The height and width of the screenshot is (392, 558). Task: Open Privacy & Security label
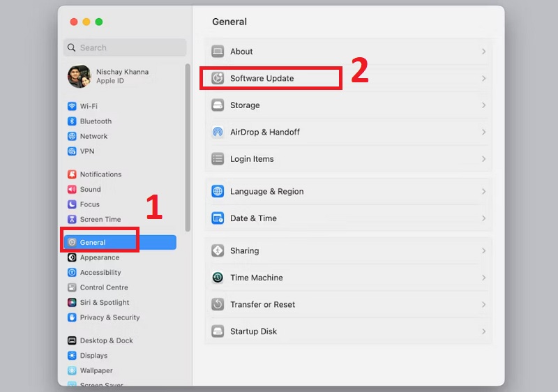[x=110, y=317]
